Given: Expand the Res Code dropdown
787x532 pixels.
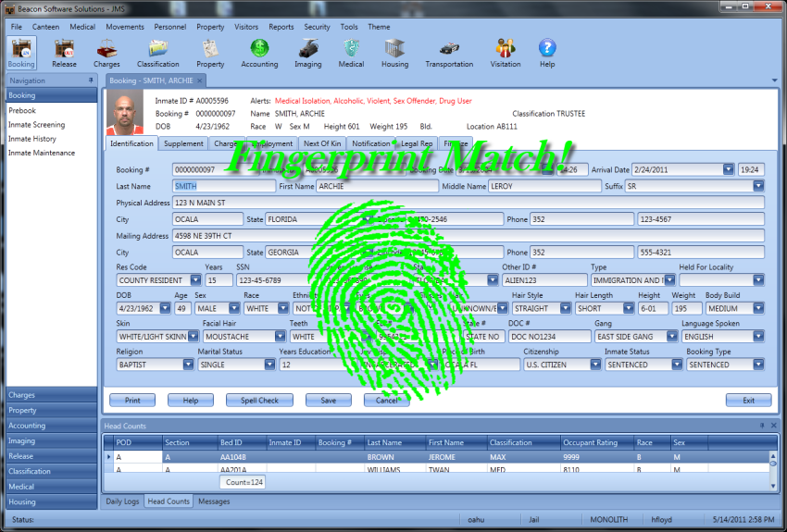Looking at the screenshot, I should coord(195,280).
